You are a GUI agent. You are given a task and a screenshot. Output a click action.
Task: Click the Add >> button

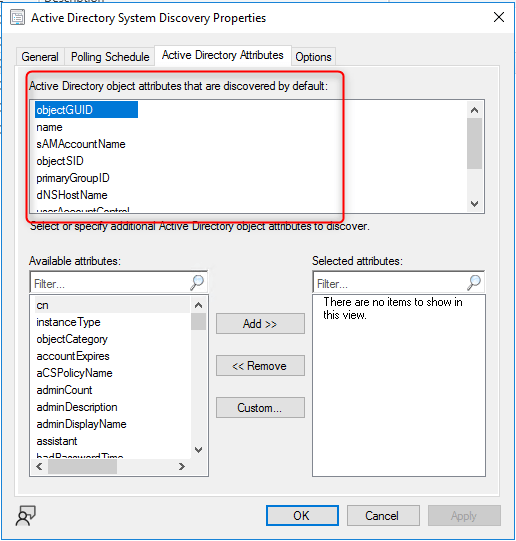(260, 324)
